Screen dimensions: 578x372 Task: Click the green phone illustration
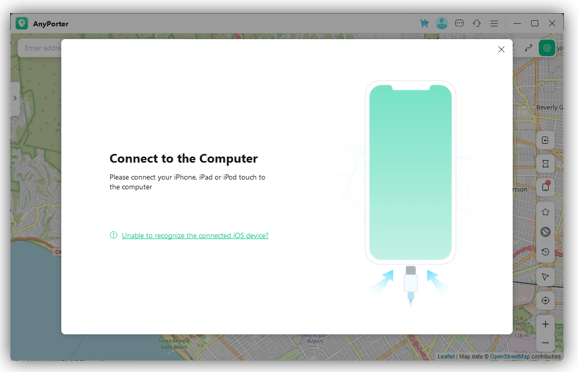411,173
